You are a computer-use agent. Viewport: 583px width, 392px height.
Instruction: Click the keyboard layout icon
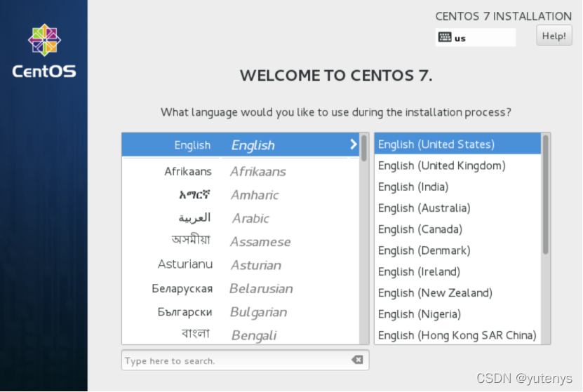445,37
